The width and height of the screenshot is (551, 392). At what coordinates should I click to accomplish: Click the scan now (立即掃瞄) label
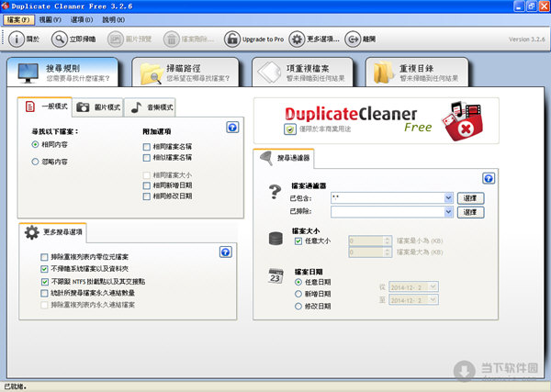pyautogui.click(x=83, y=39)
